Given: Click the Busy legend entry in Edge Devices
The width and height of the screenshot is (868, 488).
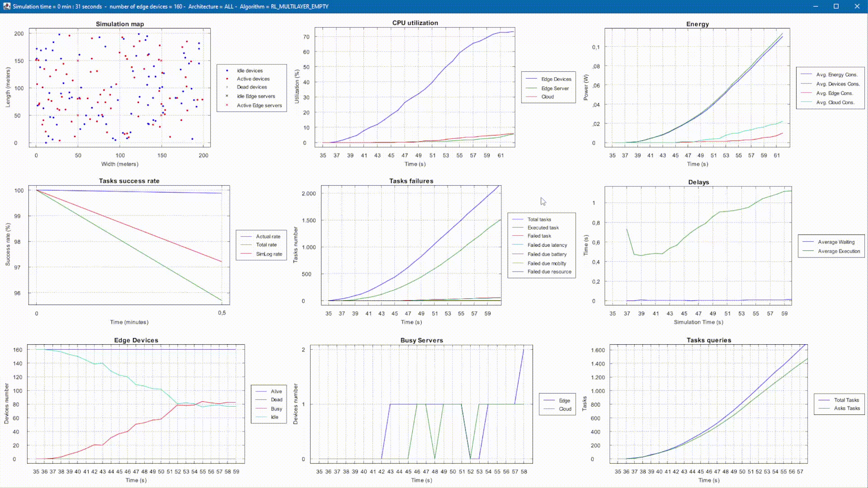Looking at the screenshot, I should 276,408.
